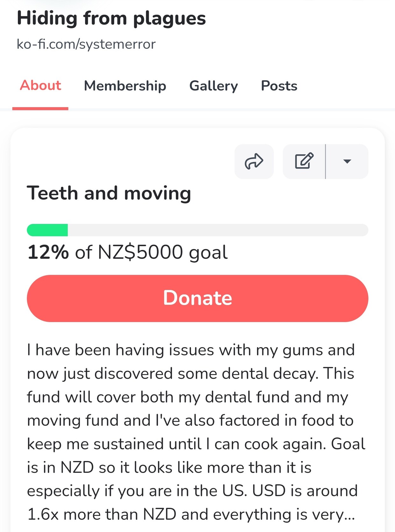
Task: Click the red underline beneath About
Action: pyautogui.click(x=40, y=109)
